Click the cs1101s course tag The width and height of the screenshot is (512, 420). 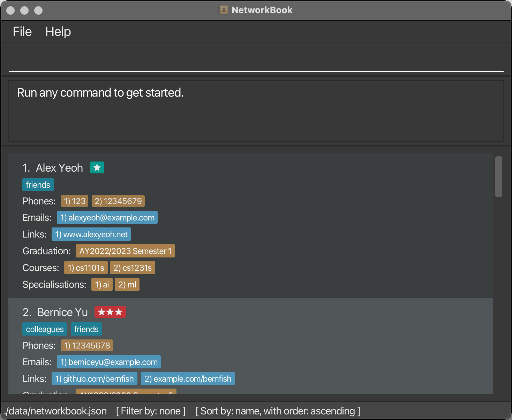tap(86, 268)
